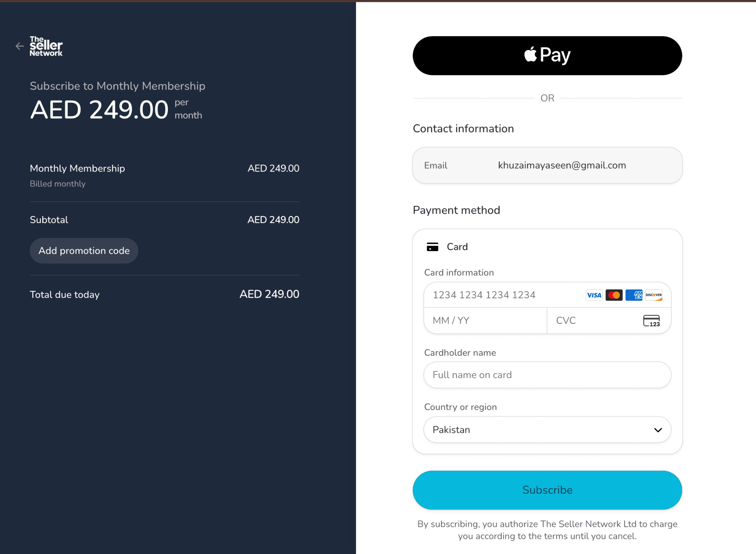Screen dimensions: 756x554
Task: Click The Seller Network logo
Action: point(46,46)
